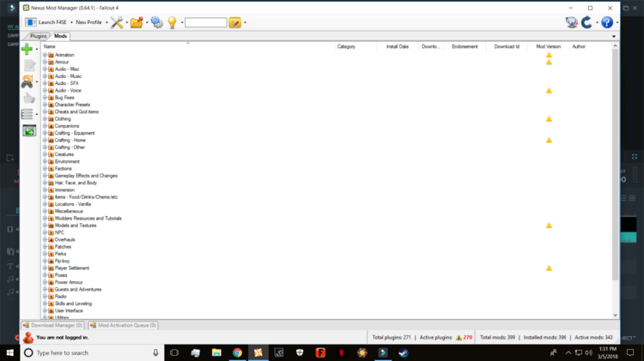644x361 pixels.
Task: Expand the Bug Fixes category
Action: click(46, 98)
